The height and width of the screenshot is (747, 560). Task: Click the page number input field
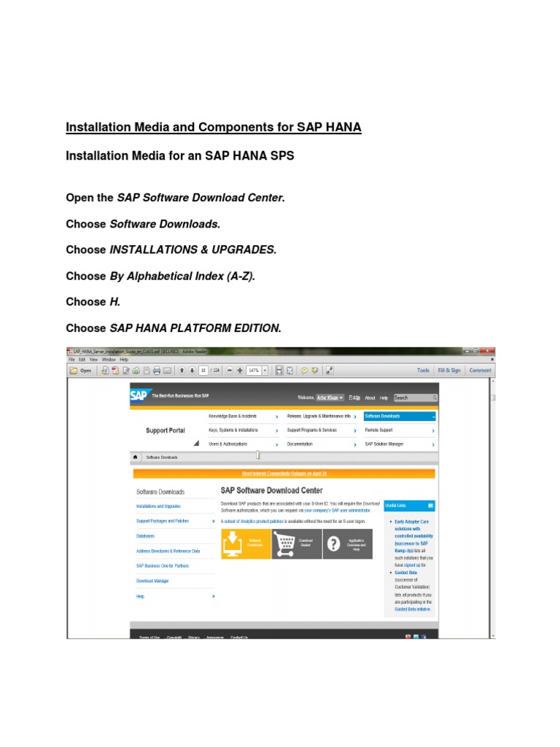[203, 370]
